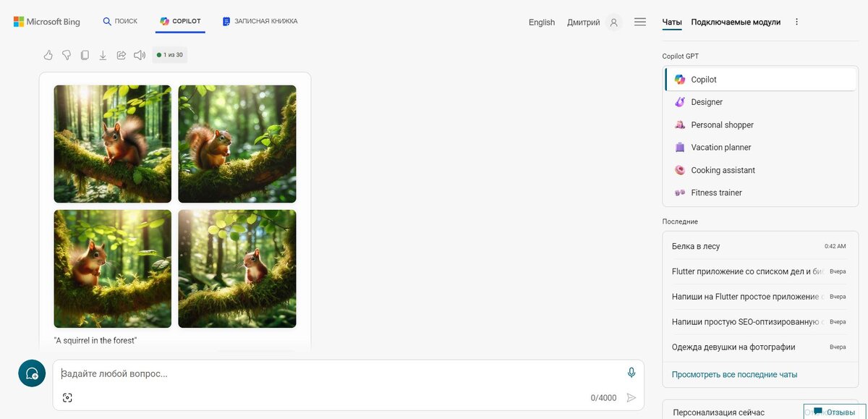Viewport: 868px width, 419px height.
Task: Download the response with the export icon
Action: 103,55
